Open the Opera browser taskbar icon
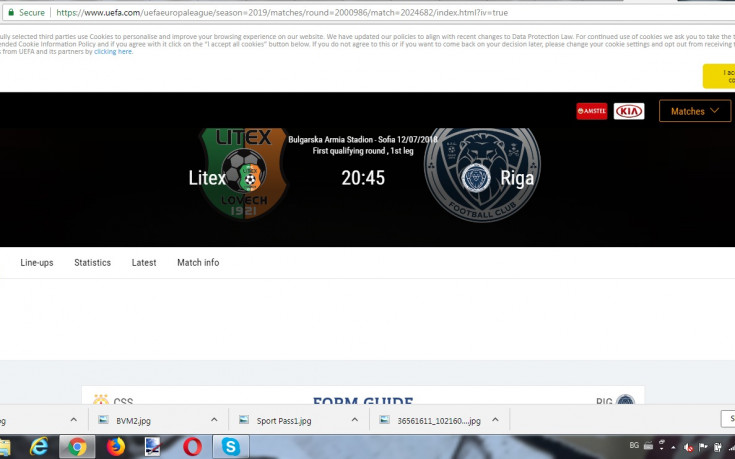Image resolution: width=735 pixels, height=459 pixels. pos(192,447)
